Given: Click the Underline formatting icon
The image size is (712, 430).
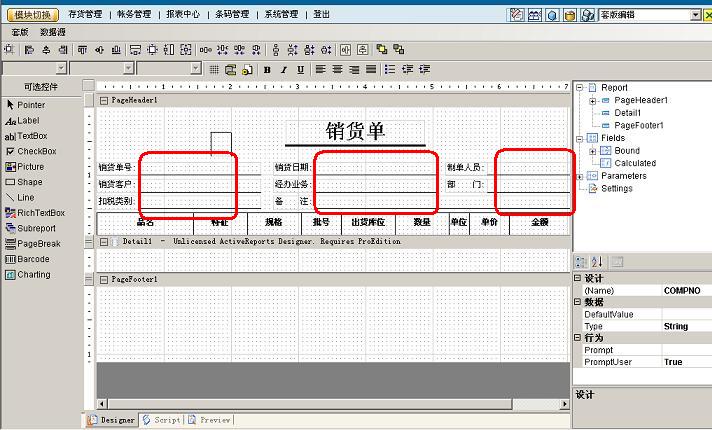Looking at the screenshot, I should pos(301,69).
